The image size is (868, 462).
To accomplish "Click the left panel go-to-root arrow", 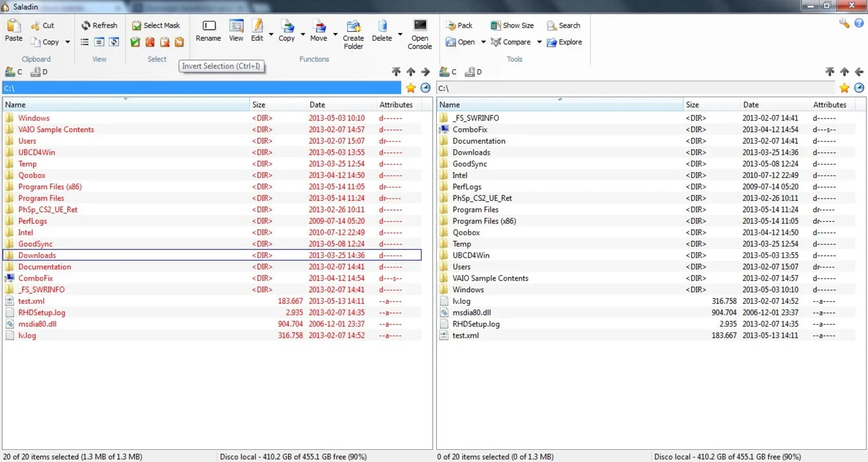I will point(396,72).
